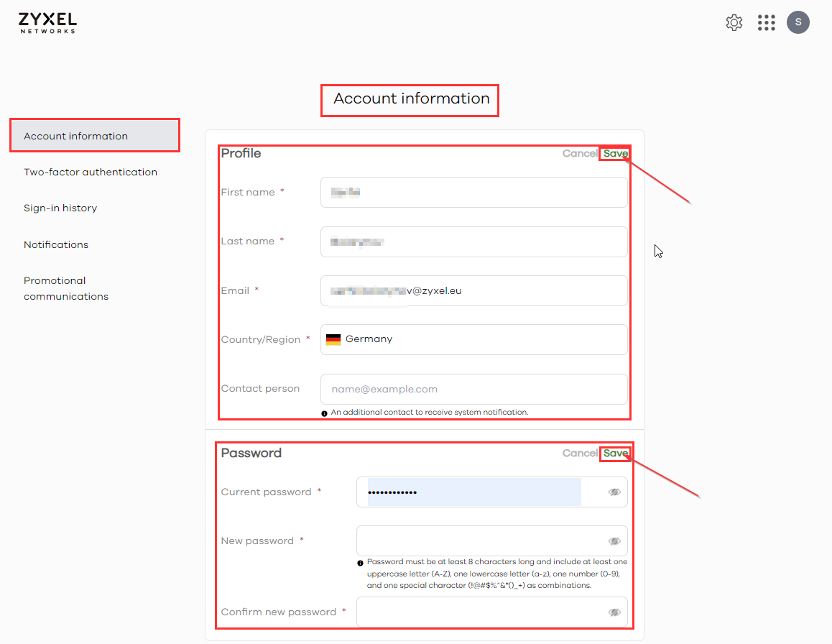Open Notifications settings
The image size is (832, 644).
point(56,244)
